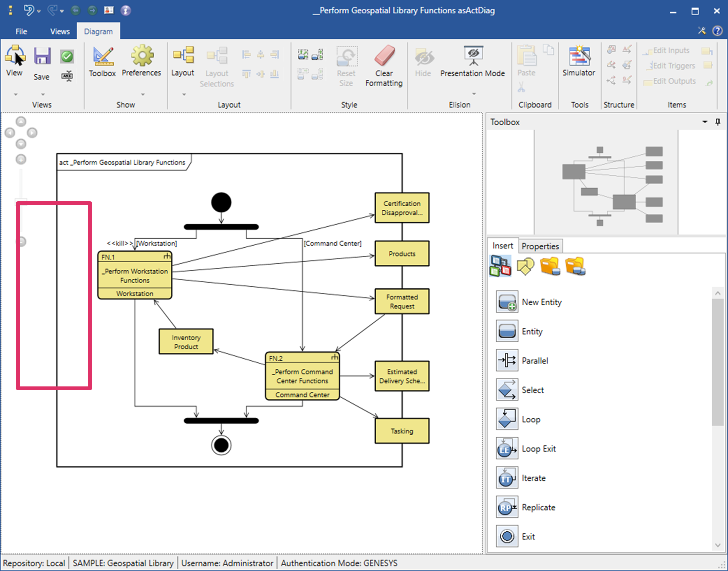Viewport: 728px width, 571px height.
Task: Click the New Entity toolbox icon
Action: coord(507,302)
